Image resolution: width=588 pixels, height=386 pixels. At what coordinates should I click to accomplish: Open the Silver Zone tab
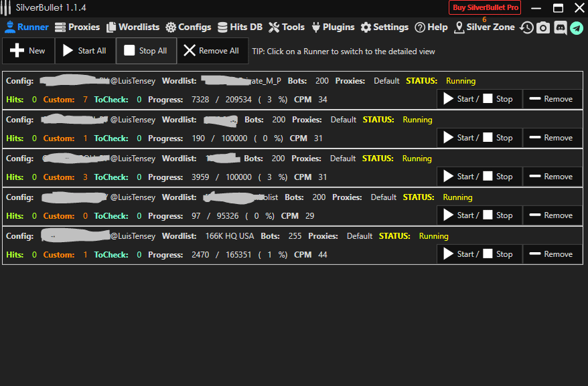coord(484,27)
